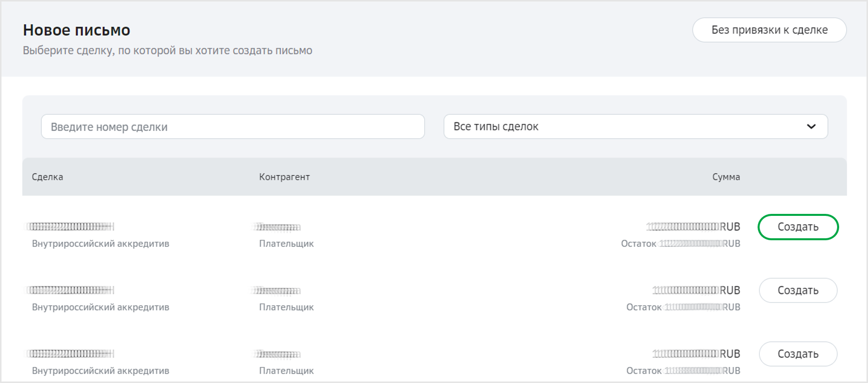This screenshot has height=383, width=868.
Task: Select the blurred deal number in the third row
Action: click(x=71, y=354)
